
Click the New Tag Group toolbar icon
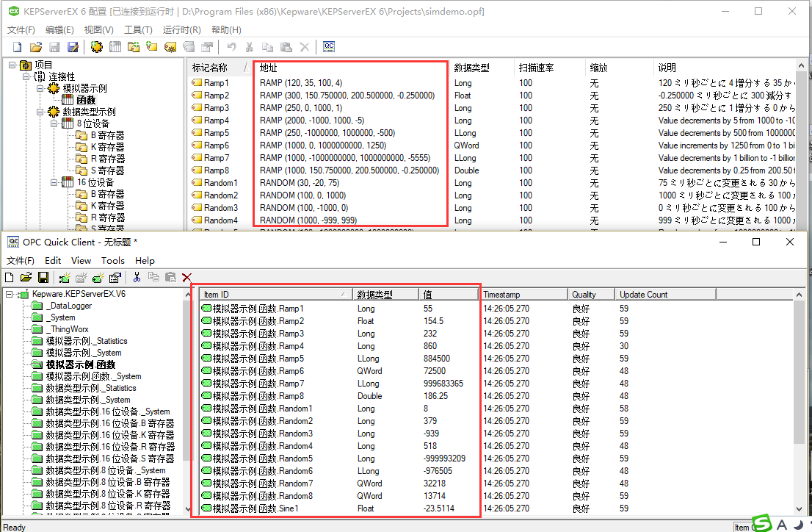point(133,46)
